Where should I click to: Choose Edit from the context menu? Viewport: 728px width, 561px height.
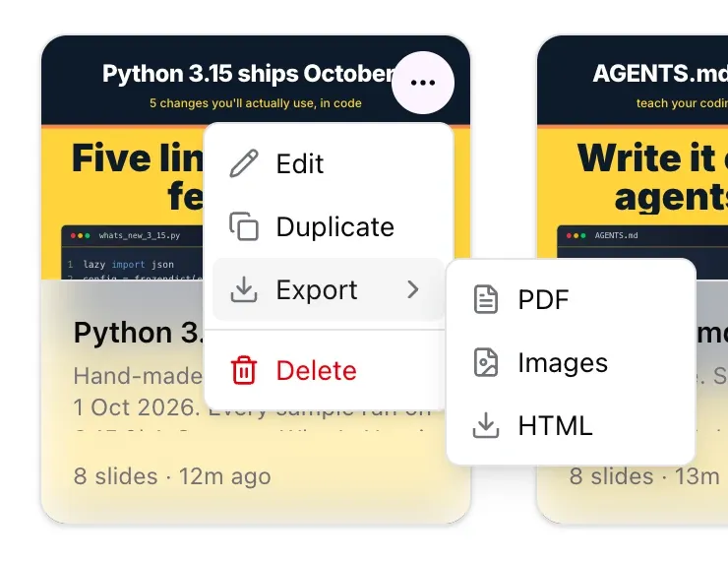pyautogui.click(x=329, y=163)
